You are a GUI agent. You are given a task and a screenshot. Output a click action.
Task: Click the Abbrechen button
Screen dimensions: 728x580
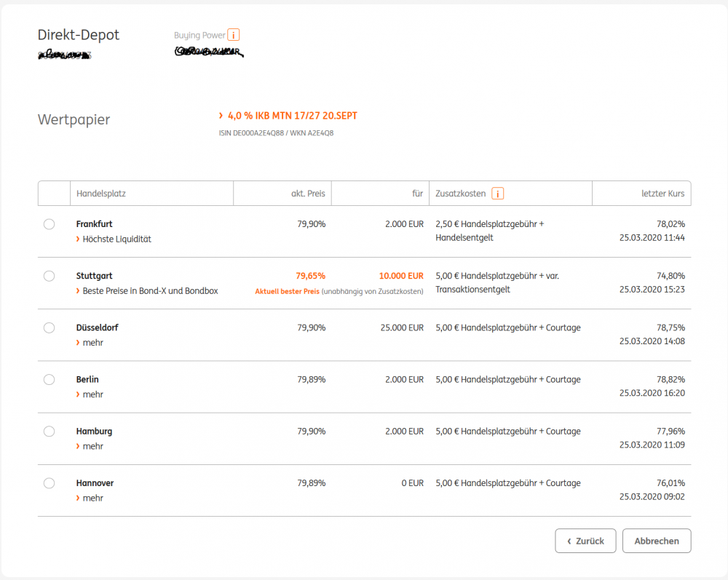pos(657,541)
